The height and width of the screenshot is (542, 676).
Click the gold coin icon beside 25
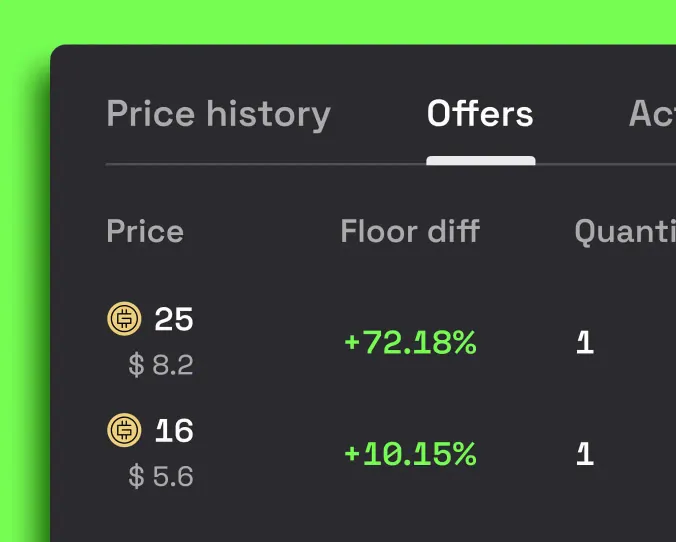125,319
